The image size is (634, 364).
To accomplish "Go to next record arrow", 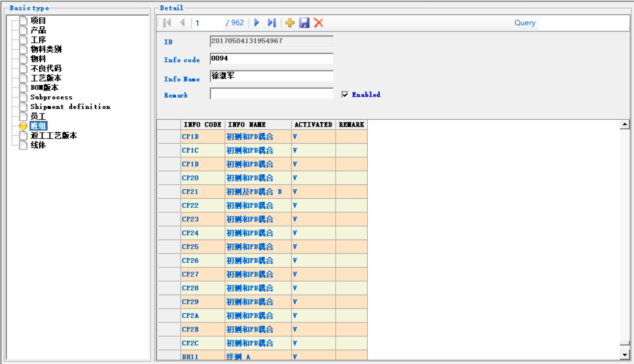I will (x=257, y=23).
